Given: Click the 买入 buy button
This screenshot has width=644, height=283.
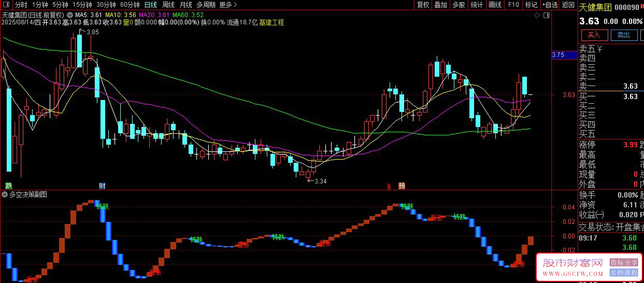Looking at the screenshot, I should click(594, 35).
